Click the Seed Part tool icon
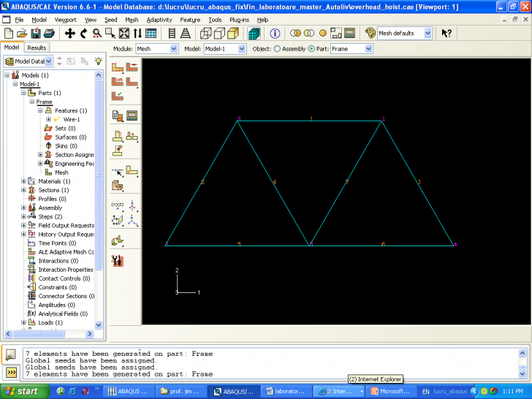532x399 pixels. pyautogui.click(x=118, y=67)
